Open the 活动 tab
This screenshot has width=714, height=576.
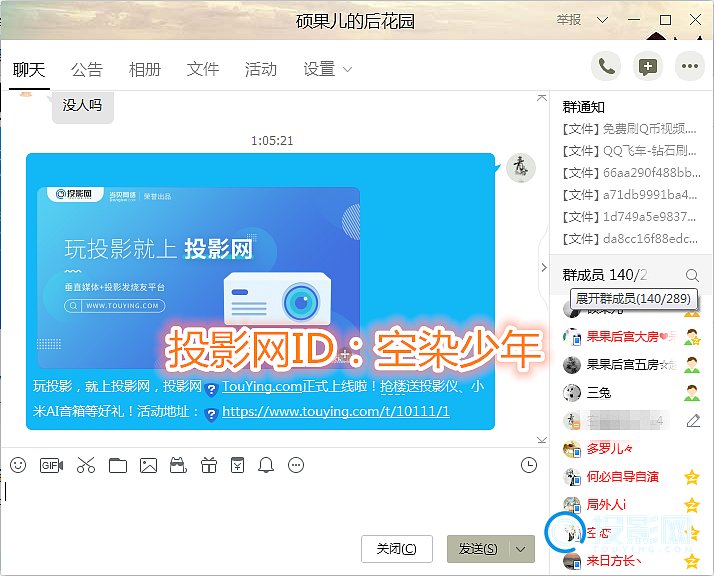click(260, 69)
